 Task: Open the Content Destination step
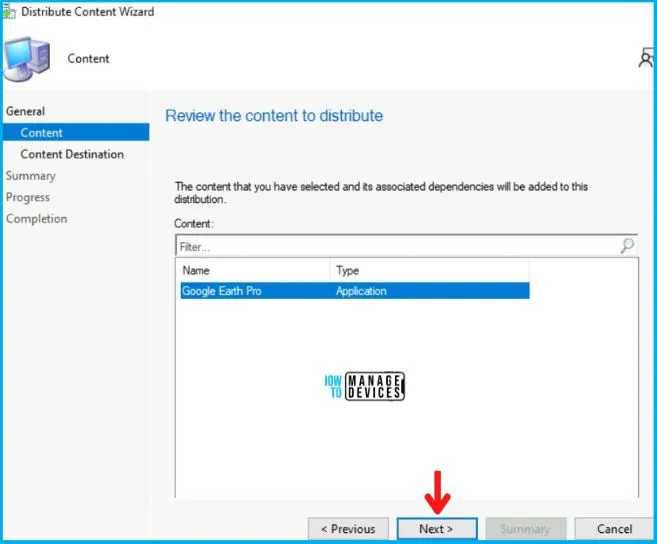[72, 154]
